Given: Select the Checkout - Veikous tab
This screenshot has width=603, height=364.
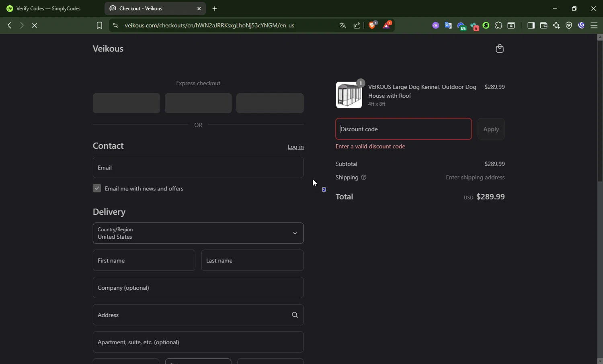Looking at the screenshot, I should [x=155, y=8].
